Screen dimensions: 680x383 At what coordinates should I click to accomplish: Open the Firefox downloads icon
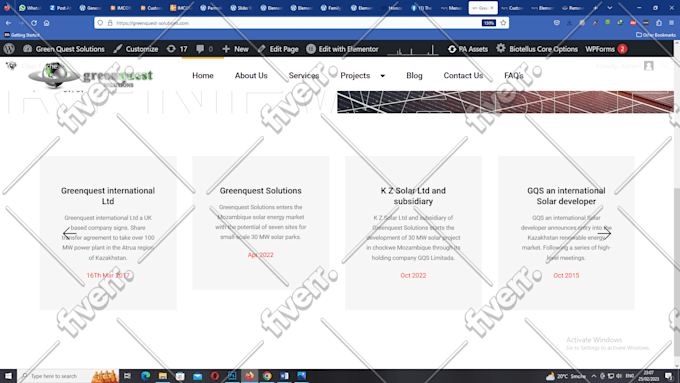569,23
